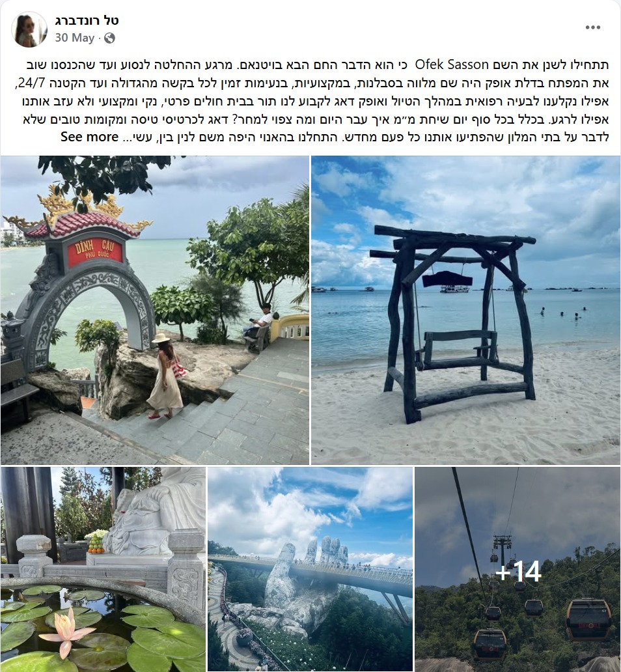This screenshot has height=672, width=621.
Task: View the +14 remaining photos
Action: [517, 569]
